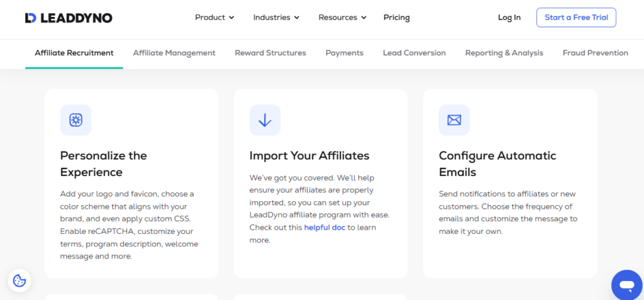Follow the helpful doc link

pos(325,227)
